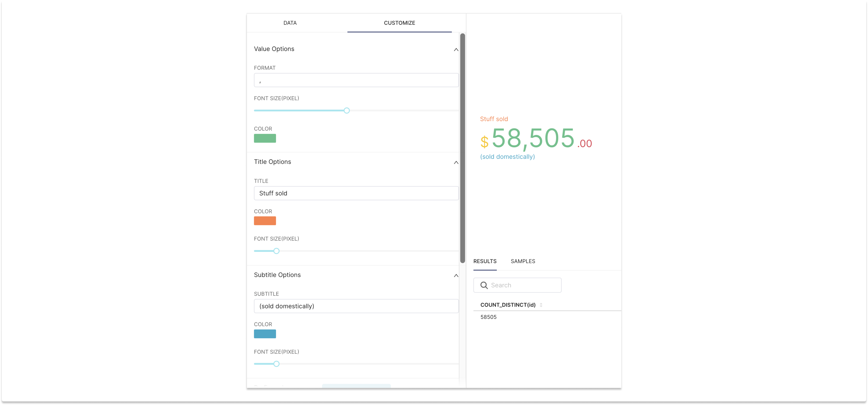Select the CUSTOMIZE tab
Image resolution: width=868 pixels, height=405 pixels.
[399, 23]
